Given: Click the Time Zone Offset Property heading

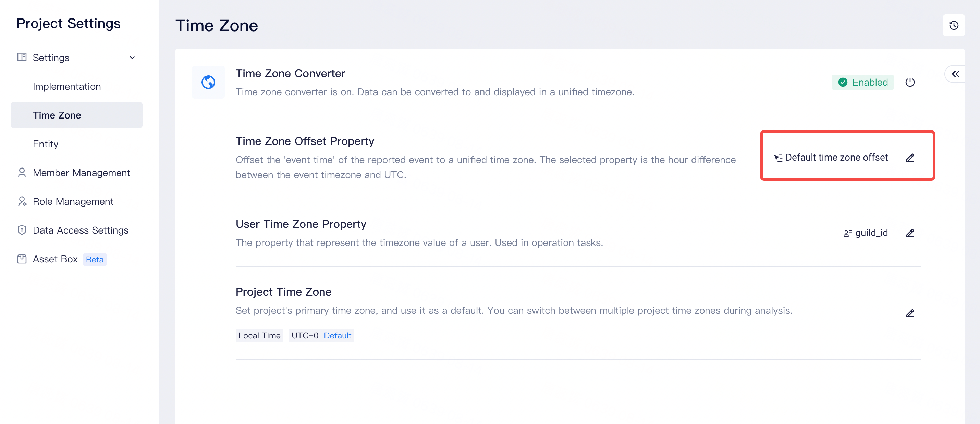Looking at the screenshot, I should [305, 141].
